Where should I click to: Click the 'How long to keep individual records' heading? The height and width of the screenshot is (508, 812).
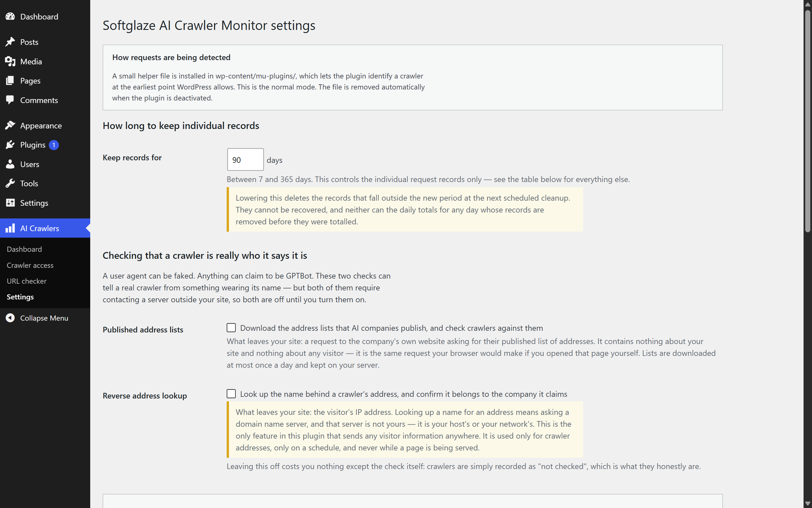click(181, 126)
